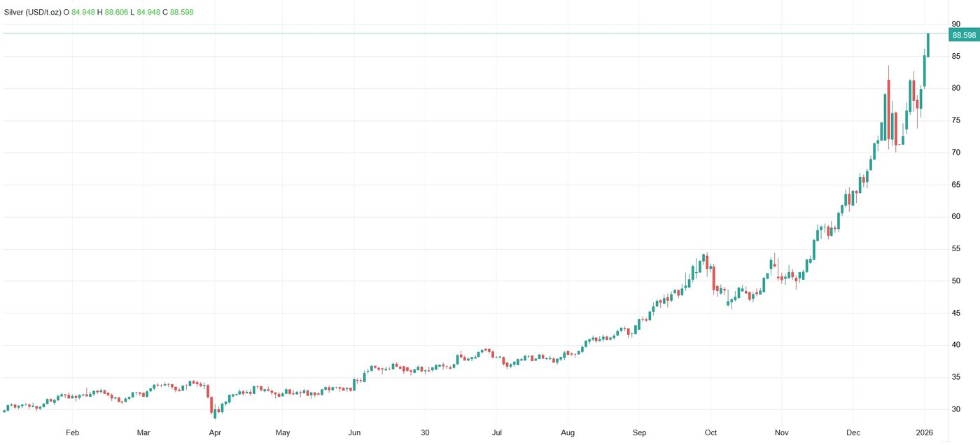This screenshot has height=445, width=980.
Task: Click the 75 label on price axis
Action: [955, 120]
